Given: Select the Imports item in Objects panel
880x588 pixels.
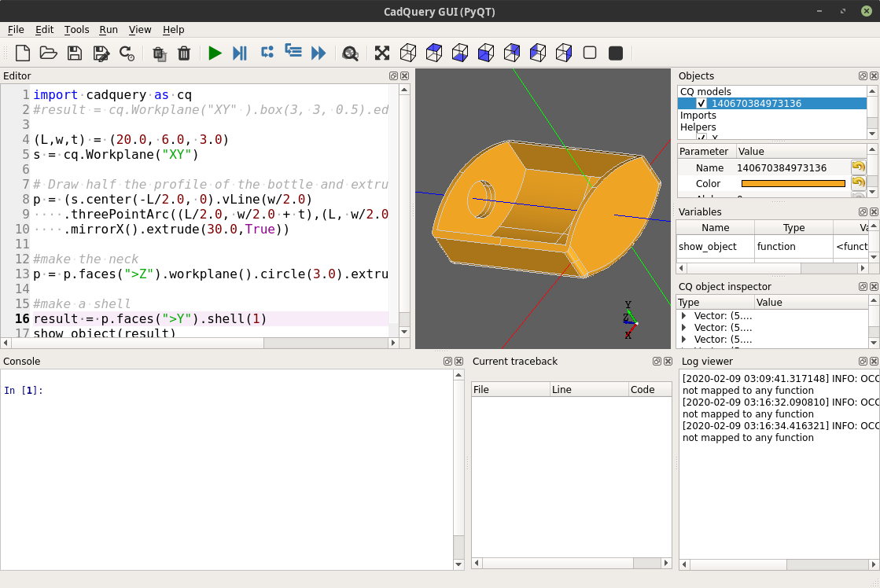Looking at the screenshot, I should (x=697, y=115).
